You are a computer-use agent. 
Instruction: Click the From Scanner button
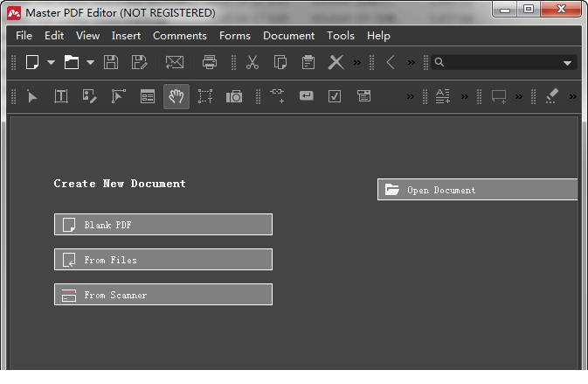(163, 294)
